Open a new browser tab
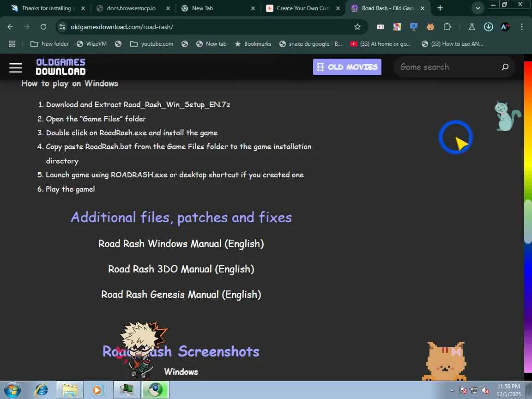 [440, 8]
